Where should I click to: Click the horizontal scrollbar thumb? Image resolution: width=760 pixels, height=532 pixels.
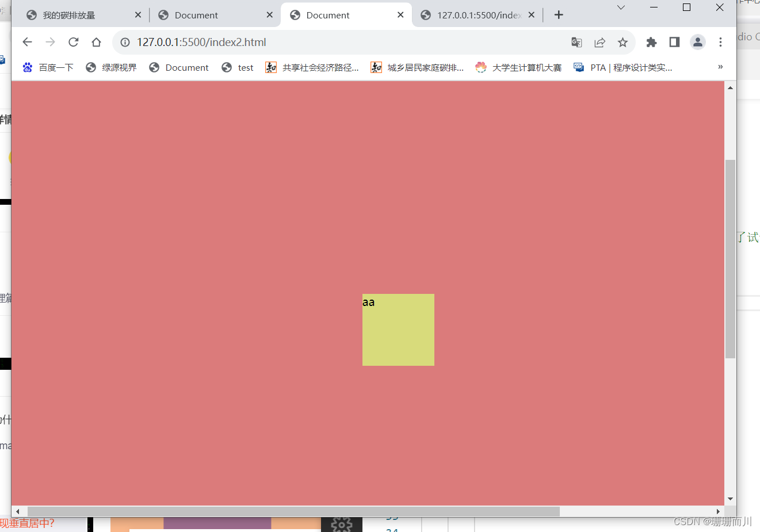coord(293,511)
